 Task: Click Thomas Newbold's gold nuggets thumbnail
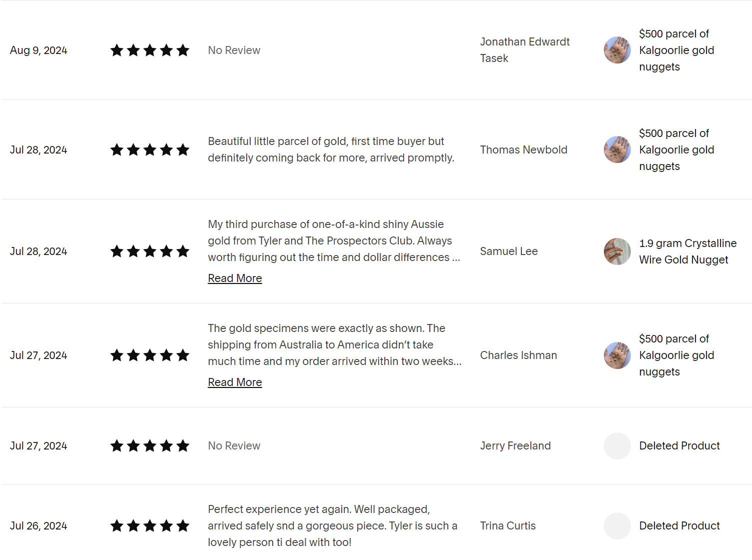[x=617, y=149]
